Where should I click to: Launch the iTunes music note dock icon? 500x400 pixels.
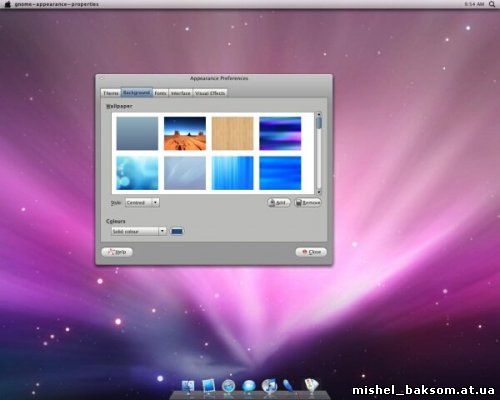tap(269, 386)
